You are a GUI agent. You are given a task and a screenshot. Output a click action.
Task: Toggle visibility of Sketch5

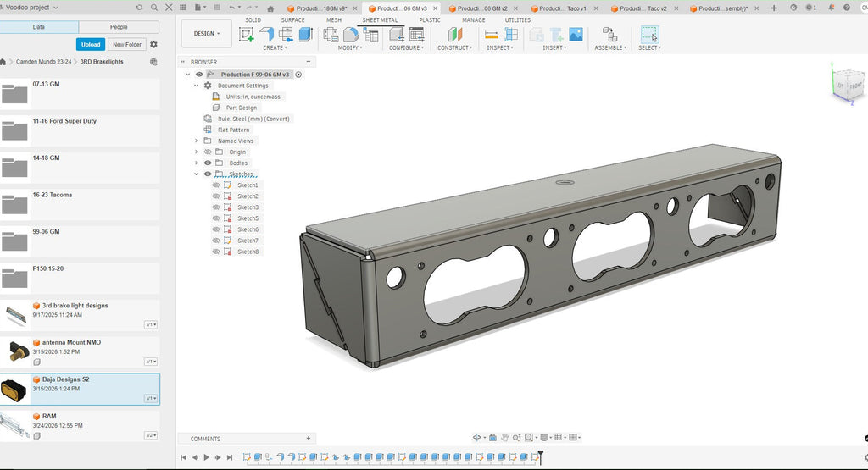pos(216,218)
